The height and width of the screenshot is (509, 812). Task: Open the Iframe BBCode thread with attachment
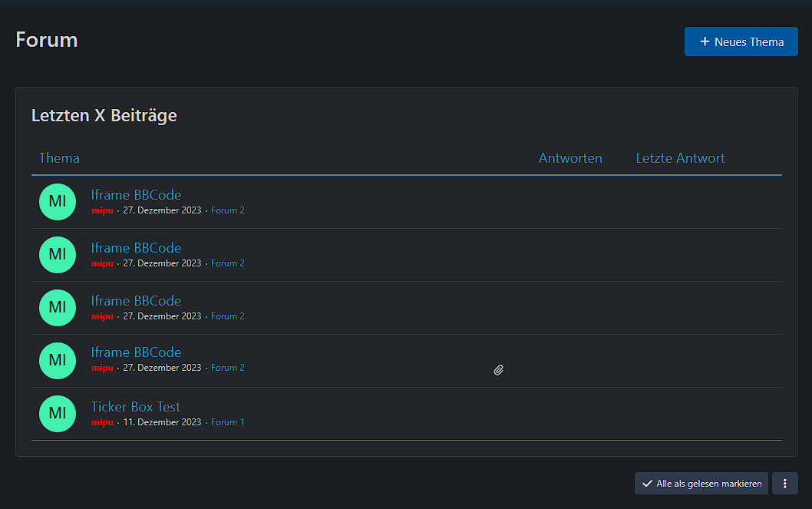[136, 352]
